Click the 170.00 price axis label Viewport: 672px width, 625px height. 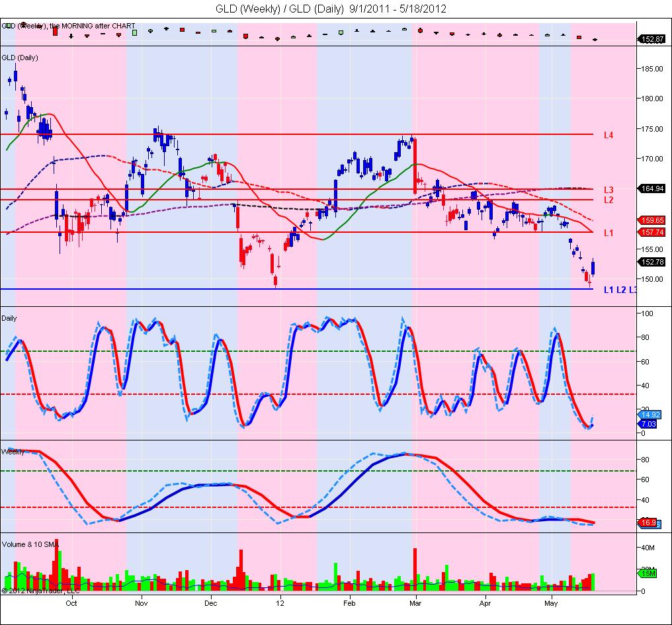(652, 159)
